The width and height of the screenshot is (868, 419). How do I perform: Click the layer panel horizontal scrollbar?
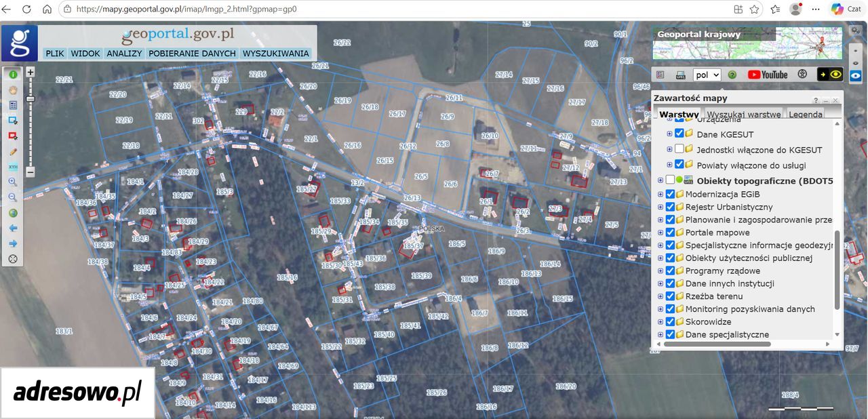(x=717, y=344)
